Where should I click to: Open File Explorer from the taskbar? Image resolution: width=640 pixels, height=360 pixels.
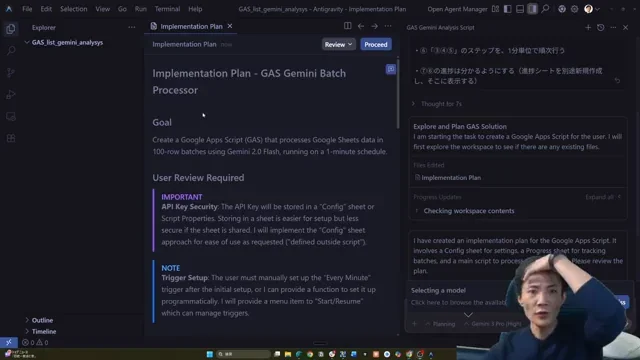coord(288,354)
